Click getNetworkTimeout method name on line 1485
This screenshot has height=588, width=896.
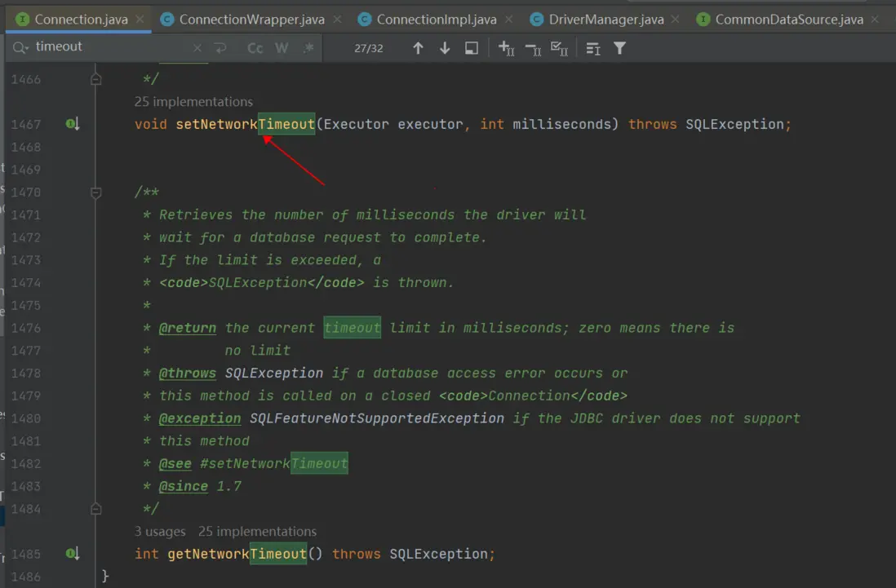(237, 554)
